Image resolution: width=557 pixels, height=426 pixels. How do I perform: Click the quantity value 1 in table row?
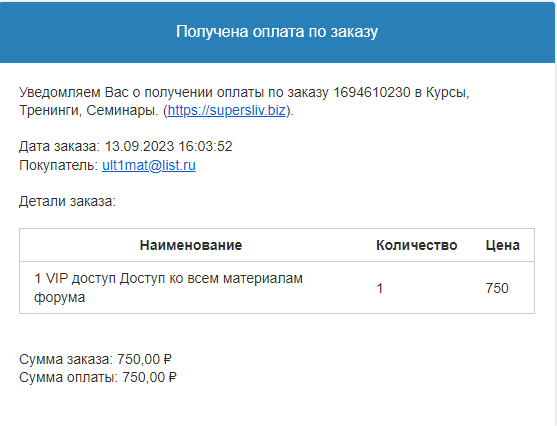click(380, 288)
